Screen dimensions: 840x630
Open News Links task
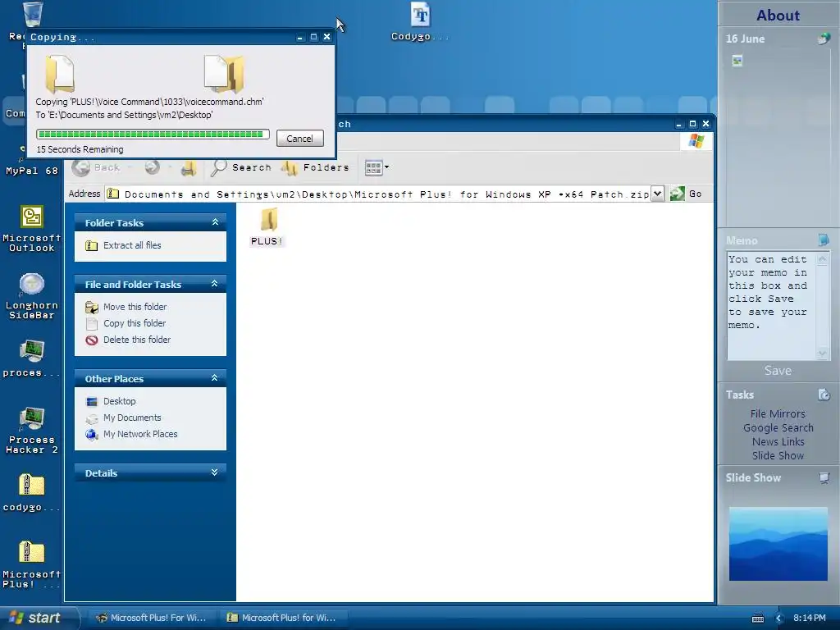[778, 441]
